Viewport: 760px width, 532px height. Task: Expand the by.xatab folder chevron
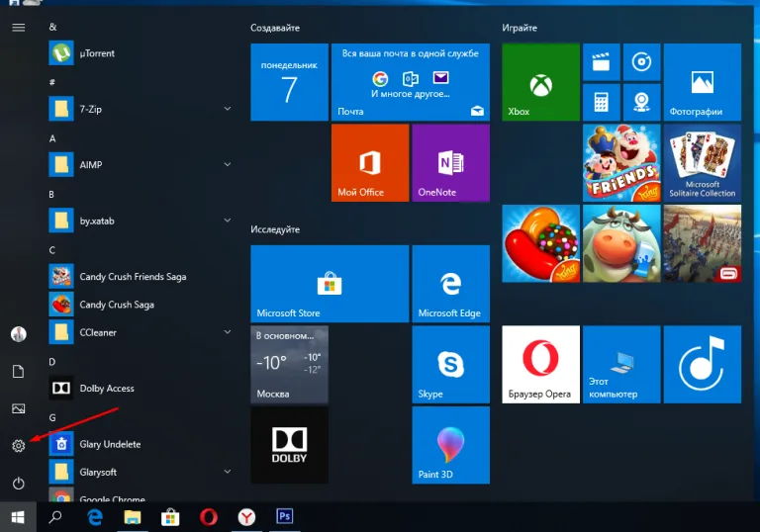click(228, 220)
